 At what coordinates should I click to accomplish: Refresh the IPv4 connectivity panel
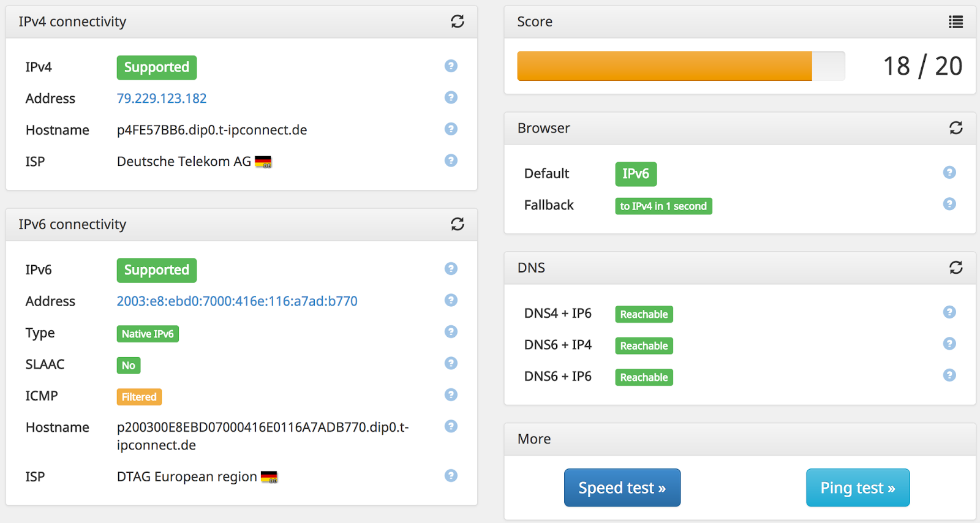coord(458,21)
